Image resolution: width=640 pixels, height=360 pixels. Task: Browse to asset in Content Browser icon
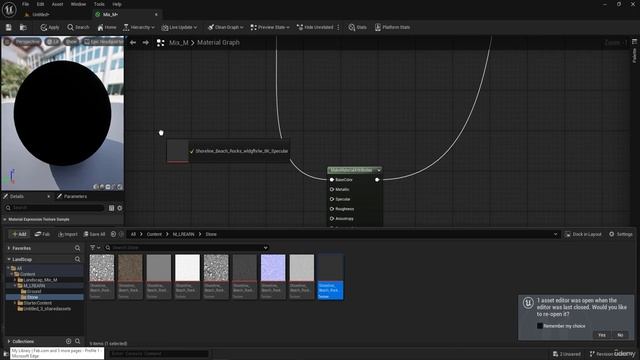pyautogui.click(x=23, y=27)
